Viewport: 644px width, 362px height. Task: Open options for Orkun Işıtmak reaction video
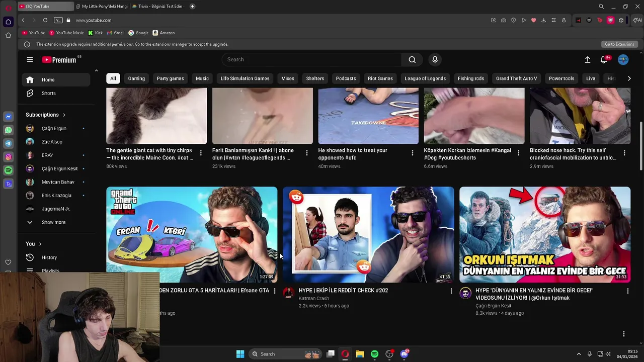tap(627, 291)
